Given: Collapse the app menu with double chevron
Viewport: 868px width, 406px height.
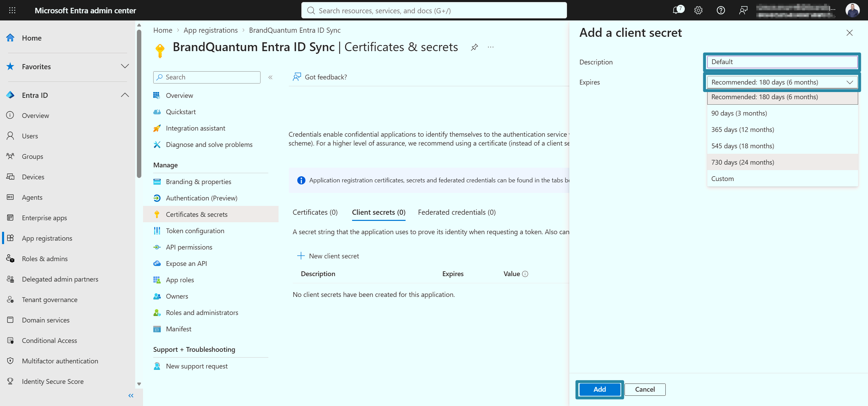Looking at the screenshot, I should click(270, 77).
